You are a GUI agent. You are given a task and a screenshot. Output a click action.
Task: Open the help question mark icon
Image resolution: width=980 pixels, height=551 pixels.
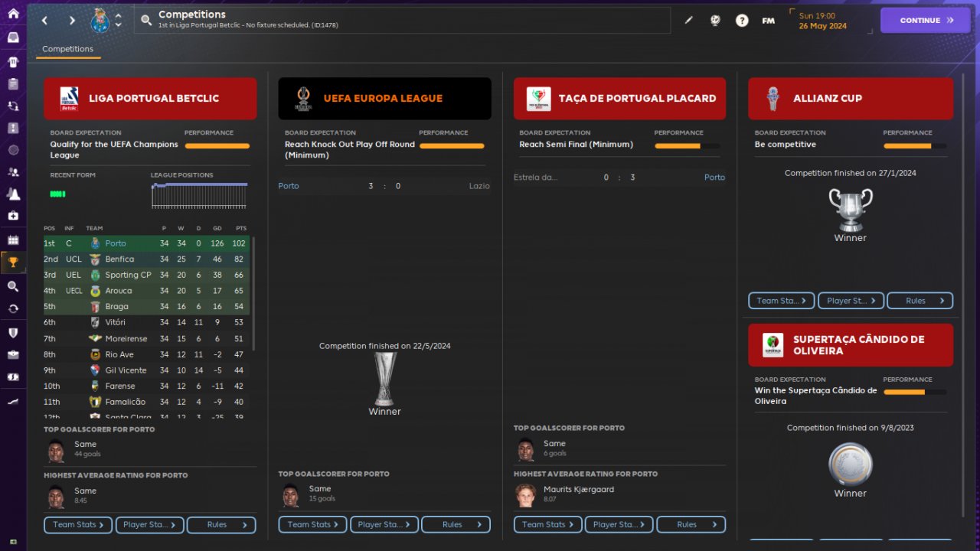[x=742, y=21]
